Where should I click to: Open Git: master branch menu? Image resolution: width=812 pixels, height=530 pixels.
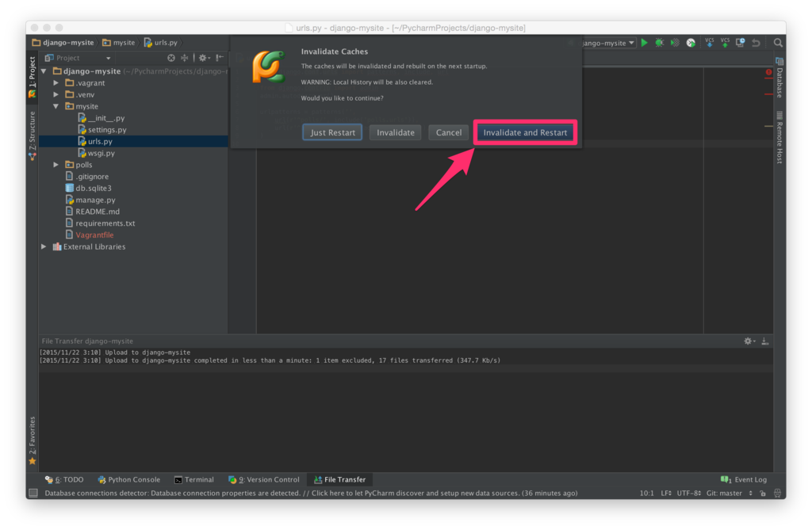pos(730,494)
